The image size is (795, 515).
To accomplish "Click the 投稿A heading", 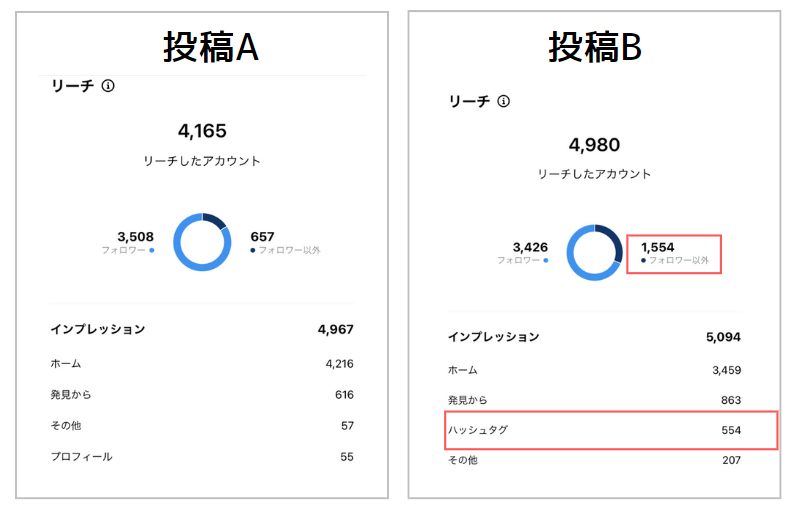I will pyautogui.click(x=210, y=47).
